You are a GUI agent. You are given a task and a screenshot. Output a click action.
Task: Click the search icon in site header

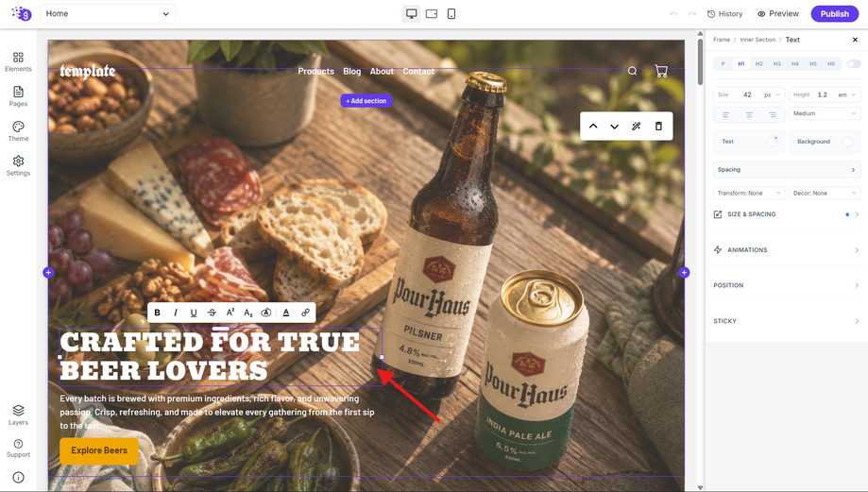click(632, 71)
